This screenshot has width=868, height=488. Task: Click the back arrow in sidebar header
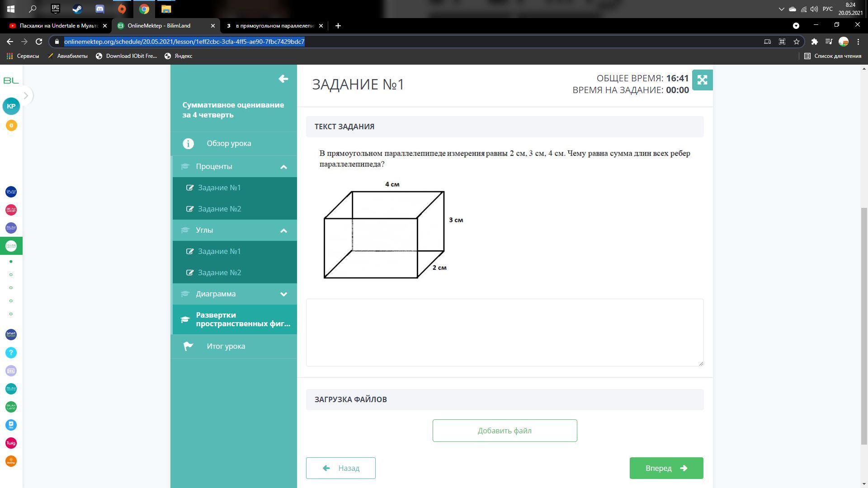pyautogui.click(x=283, y=79)
